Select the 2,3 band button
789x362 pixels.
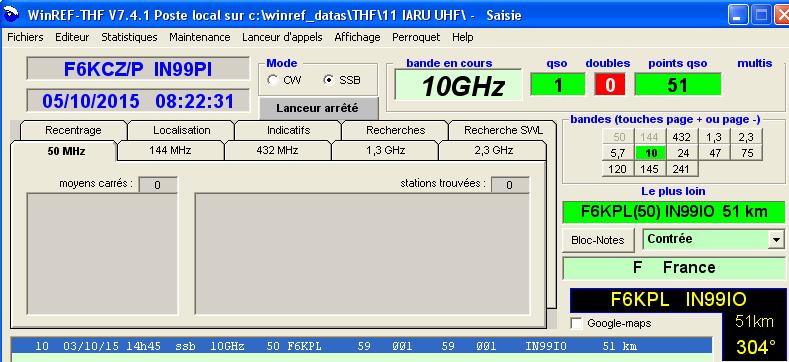pyautogui.click(x=747, y=137)
